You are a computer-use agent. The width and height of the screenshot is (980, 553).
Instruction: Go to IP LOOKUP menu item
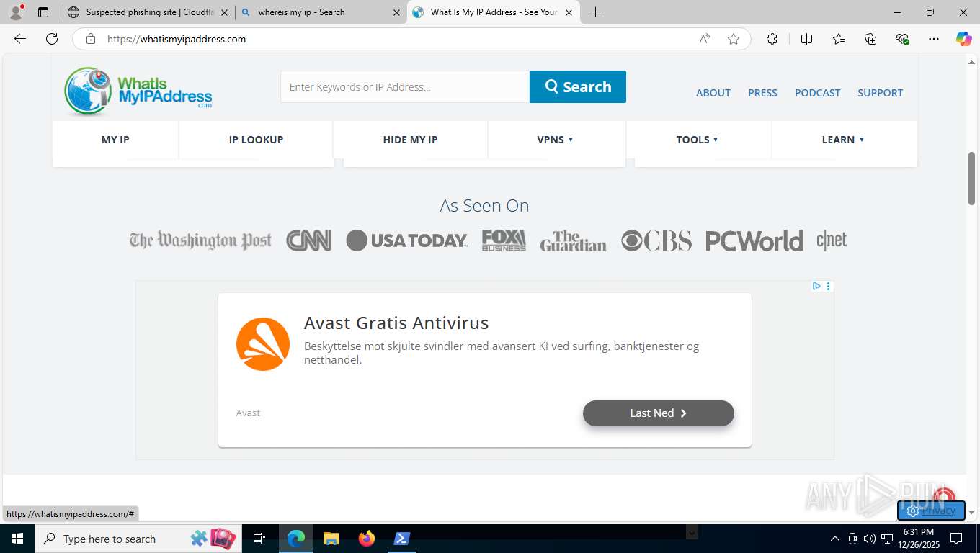[256, 140]
